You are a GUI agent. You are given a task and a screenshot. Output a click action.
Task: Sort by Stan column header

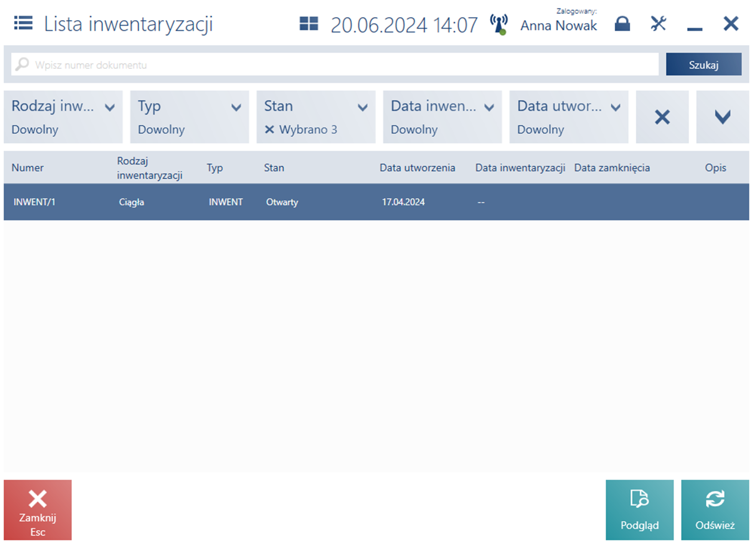click(274, 168)
